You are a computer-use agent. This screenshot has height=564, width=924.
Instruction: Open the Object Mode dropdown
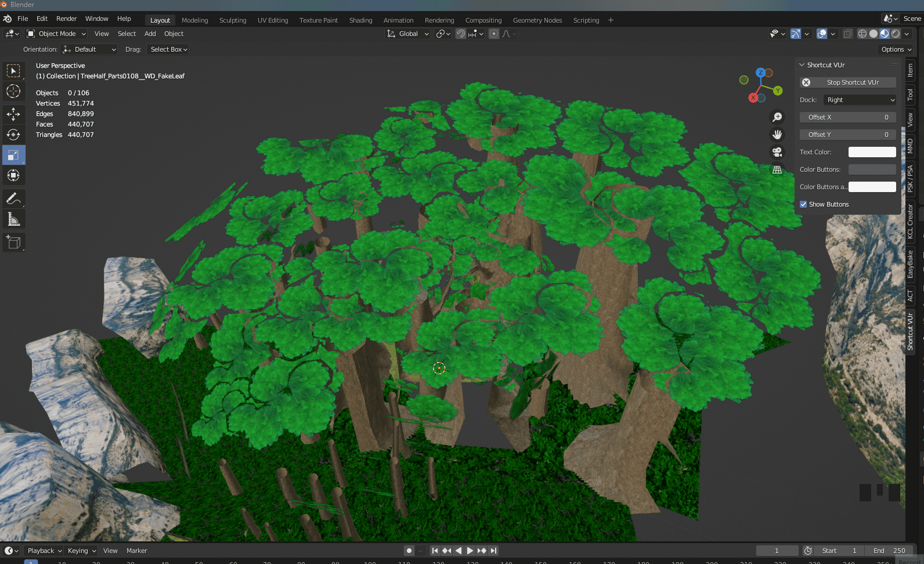pos(56,34)
